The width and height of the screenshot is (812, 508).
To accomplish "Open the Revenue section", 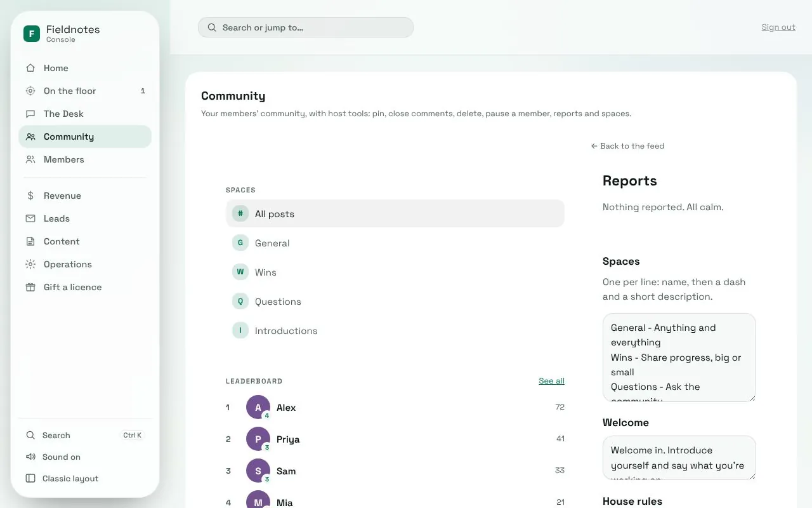I will click(85, 196).
